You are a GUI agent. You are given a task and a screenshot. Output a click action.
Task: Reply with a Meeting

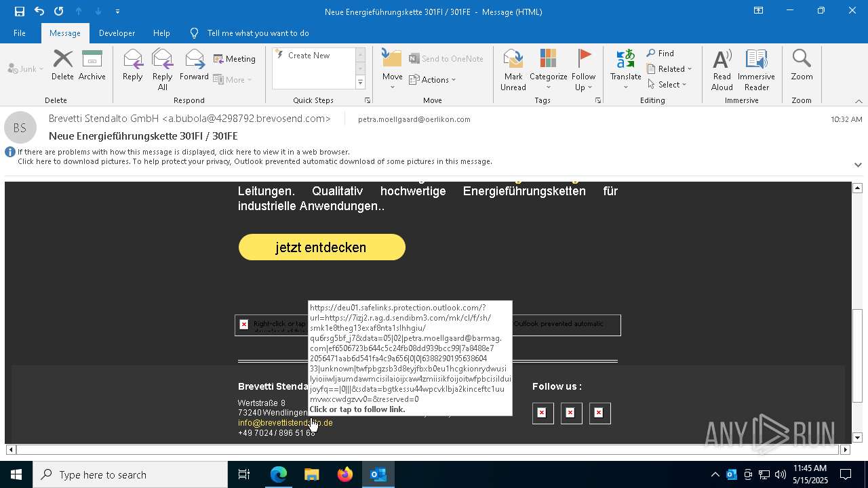235,59
